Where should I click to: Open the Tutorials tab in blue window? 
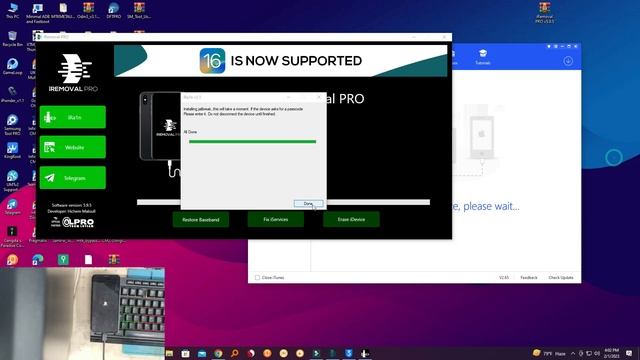pos(483,57)
